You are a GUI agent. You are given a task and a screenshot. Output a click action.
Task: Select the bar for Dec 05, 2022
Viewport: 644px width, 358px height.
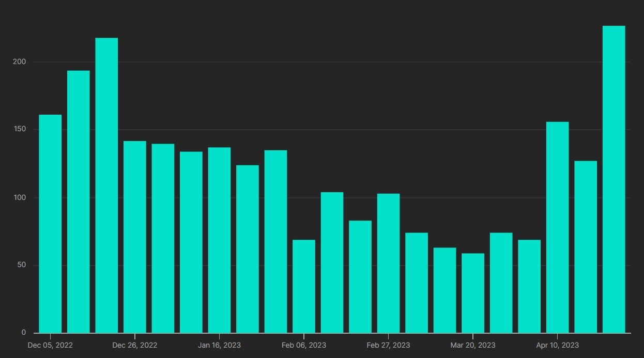point(50,224)
